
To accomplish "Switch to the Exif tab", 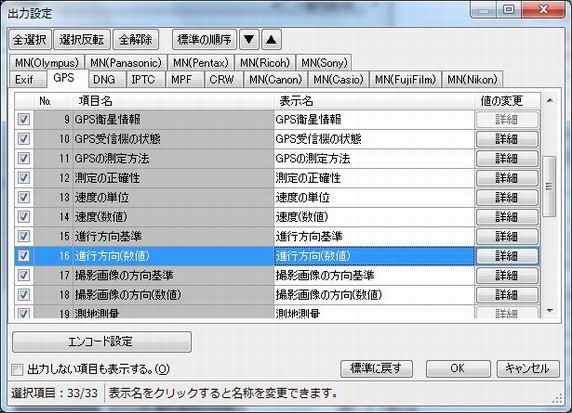I will [24, 79].
